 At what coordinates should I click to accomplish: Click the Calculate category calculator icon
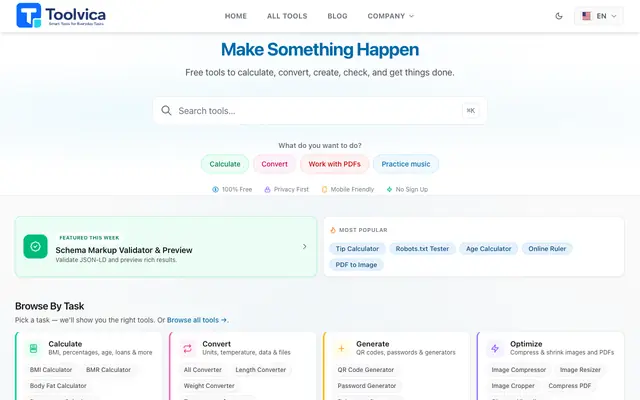point(33,348)
